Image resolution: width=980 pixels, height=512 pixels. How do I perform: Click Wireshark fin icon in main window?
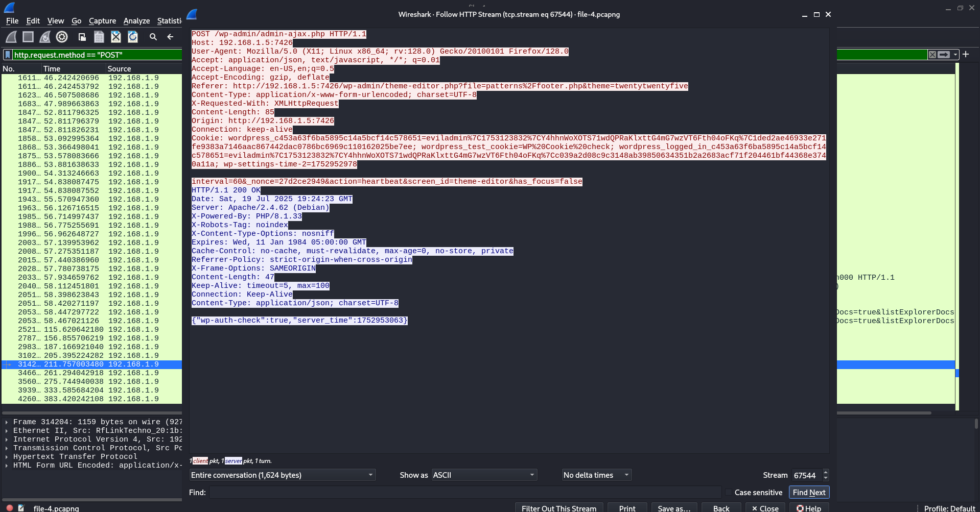[9, 7]
